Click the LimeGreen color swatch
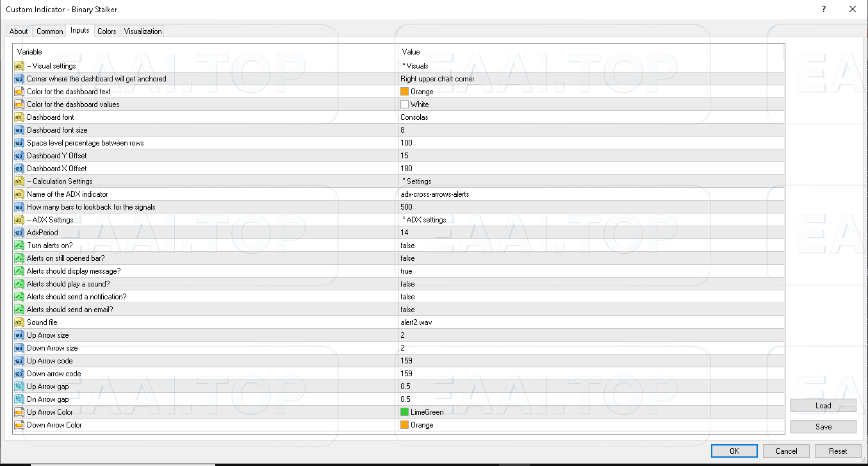The image size is (868, 466). [404, 412]
